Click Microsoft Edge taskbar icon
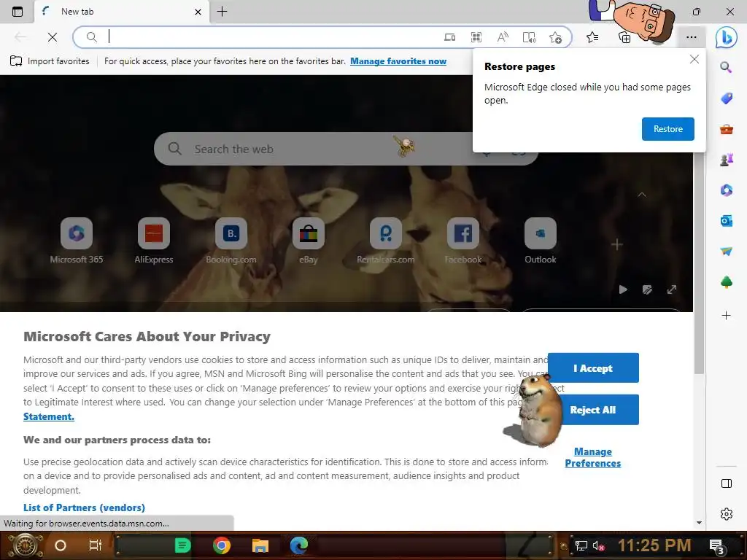The width and height of the screenshot is (747, 560). pos(299,545)
